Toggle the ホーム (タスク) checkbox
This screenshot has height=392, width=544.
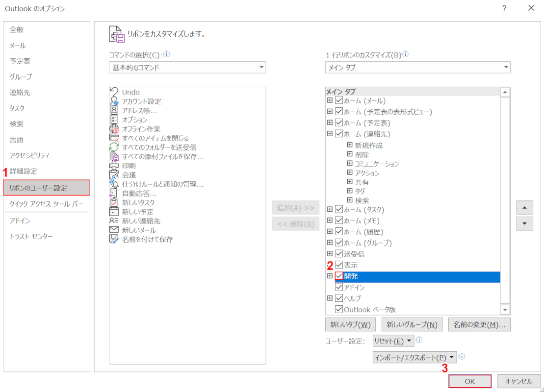(339, 209)
